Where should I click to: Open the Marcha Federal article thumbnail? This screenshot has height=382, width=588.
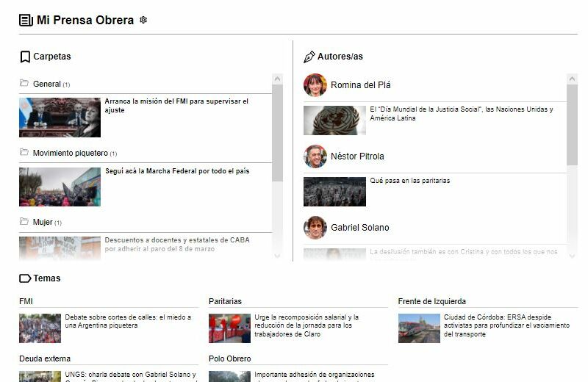[60, 187]
